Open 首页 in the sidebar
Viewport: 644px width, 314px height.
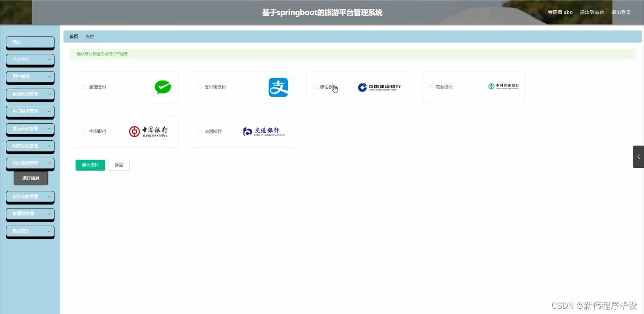(x=30, y=42)
